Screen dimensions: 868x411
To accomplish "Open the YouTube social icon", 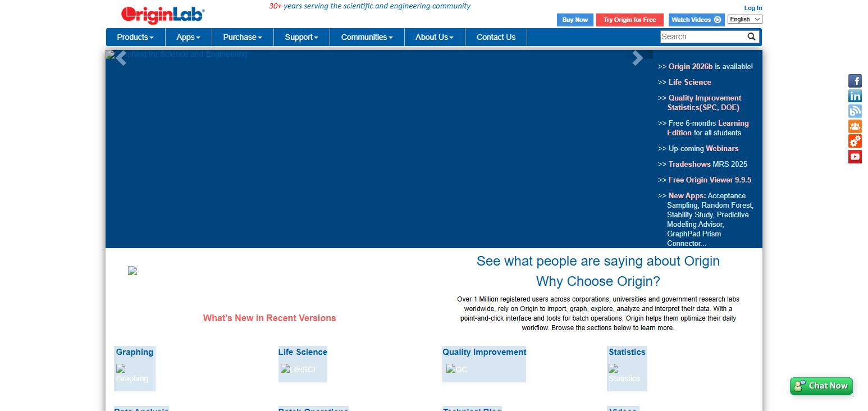I will [x=855, y=157].
